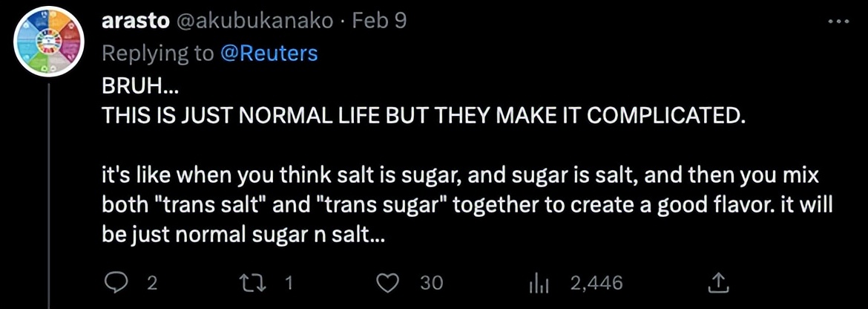Click the vertical thread line below the avatar

coord(50,193)
